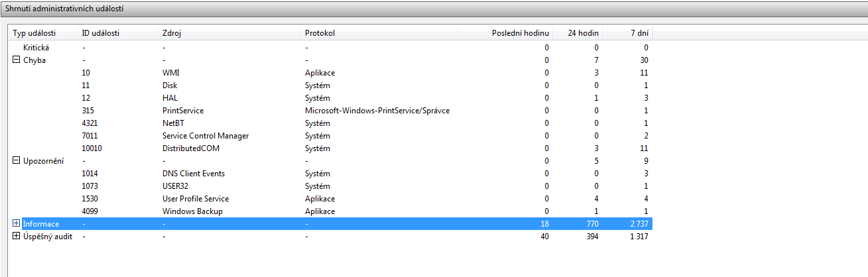868x277 pixels.
Task: Select the Service Control Manager row
Action: [205, 136]
